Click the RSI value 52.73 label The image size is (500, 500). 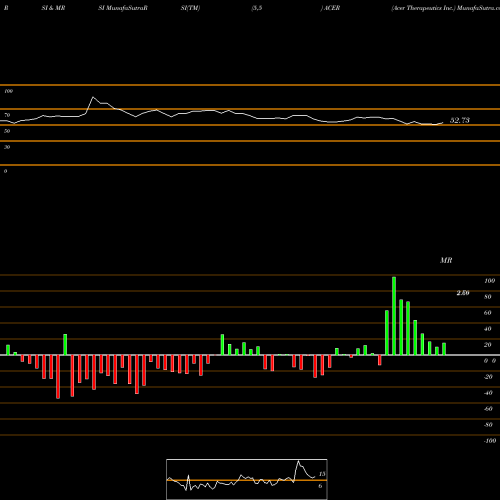click(x=460, y=120)
